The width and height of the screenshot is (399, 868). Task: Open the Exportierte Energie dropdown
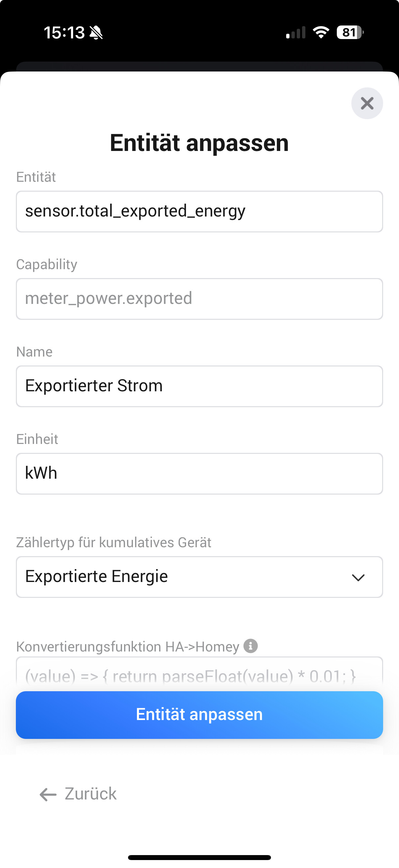click(x=199, y=577)
